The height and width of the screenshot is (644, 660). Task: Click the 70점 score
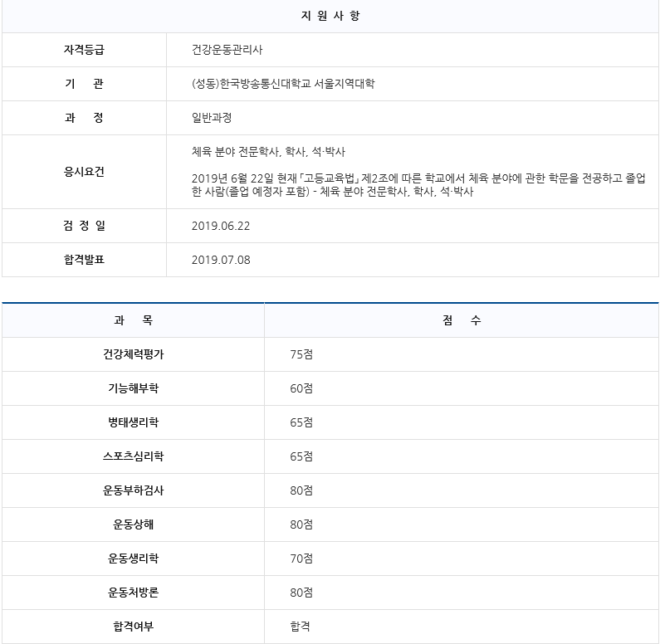301,559
